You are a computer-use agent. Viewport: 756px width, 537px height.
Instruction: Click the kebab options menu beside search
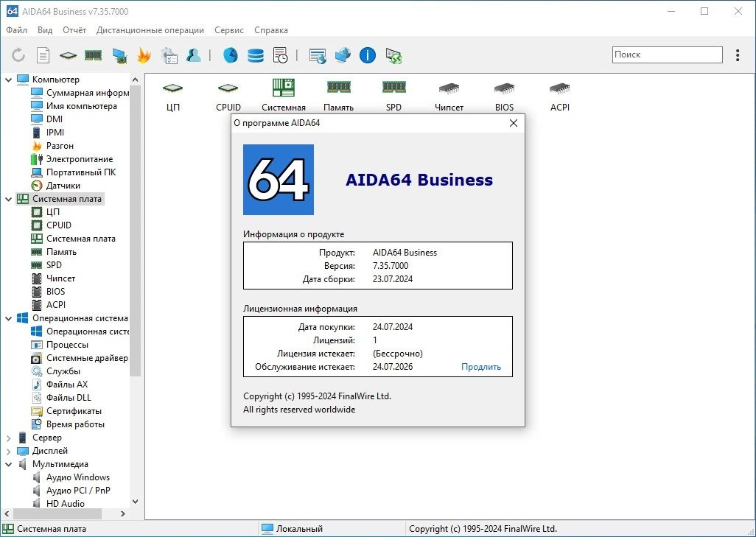738,55
